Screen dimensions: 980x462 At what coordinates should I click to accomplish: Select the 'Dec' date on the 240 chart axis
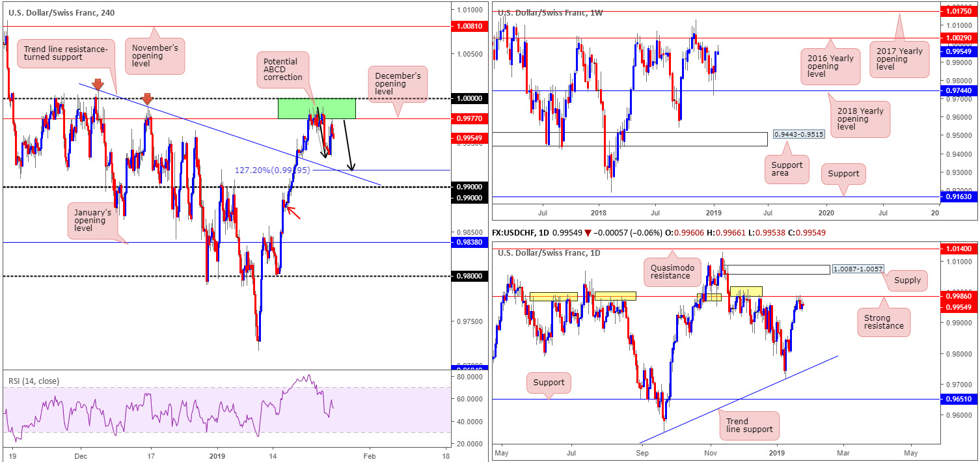pos(81,455)
